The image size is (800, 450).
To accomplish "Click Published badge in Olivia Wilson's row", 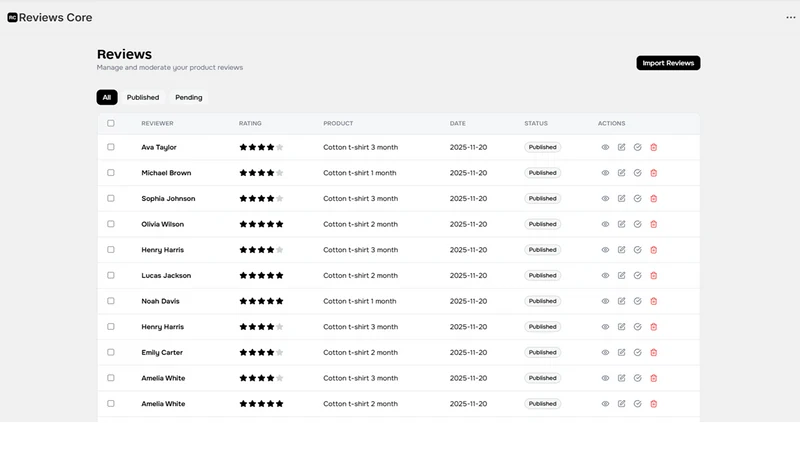I will [x=542, y=224].
